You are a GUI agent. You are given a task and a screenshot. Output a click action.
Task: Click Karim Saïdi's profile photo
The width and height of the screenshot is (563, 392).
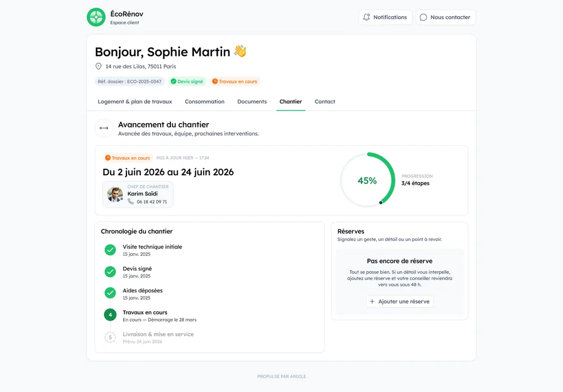pyautogui.click(x=115, y=195)
